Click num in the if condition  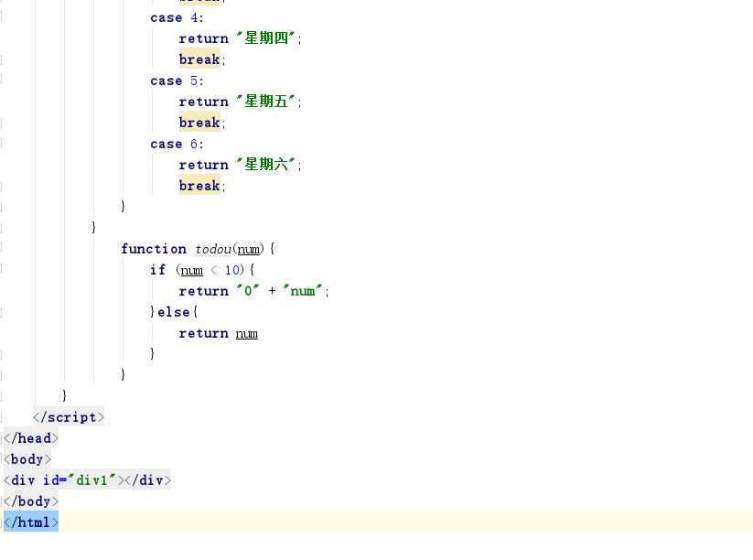[x=191, y=271]
